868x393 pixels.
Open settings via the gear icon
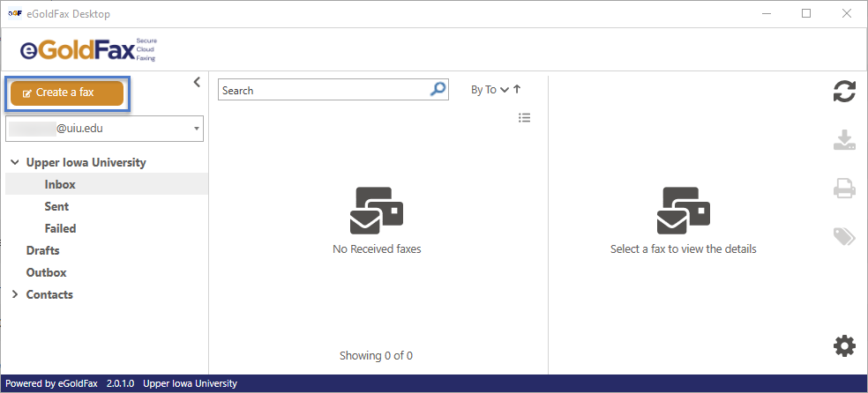844,346
